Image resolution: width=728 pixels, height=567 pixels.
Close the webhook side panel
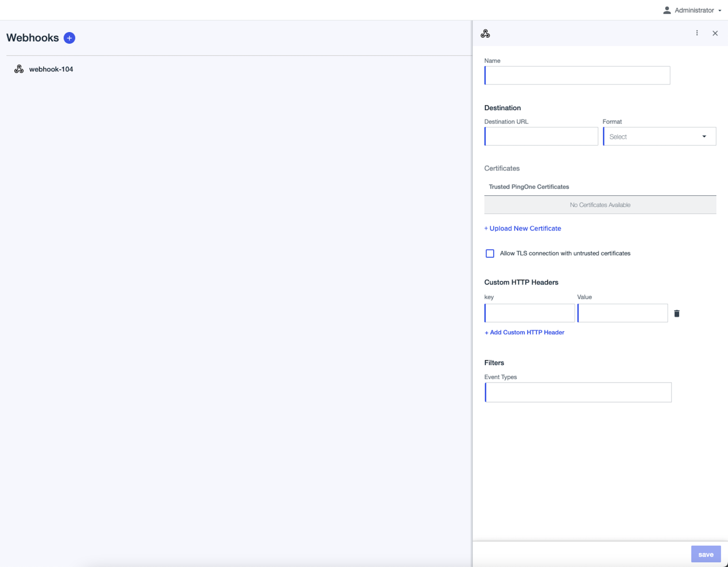(x=715, y=33)
